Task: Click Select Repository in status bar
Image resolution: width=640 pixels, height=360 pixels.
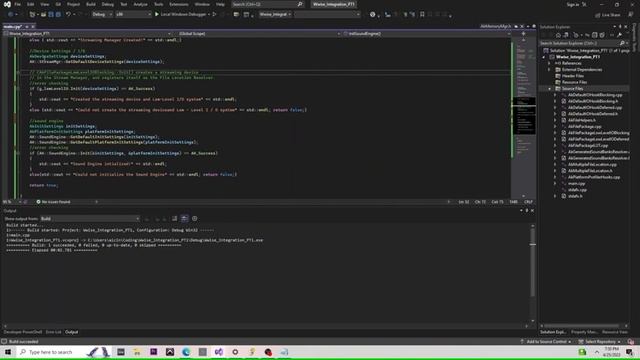Action: coord(600,342)
